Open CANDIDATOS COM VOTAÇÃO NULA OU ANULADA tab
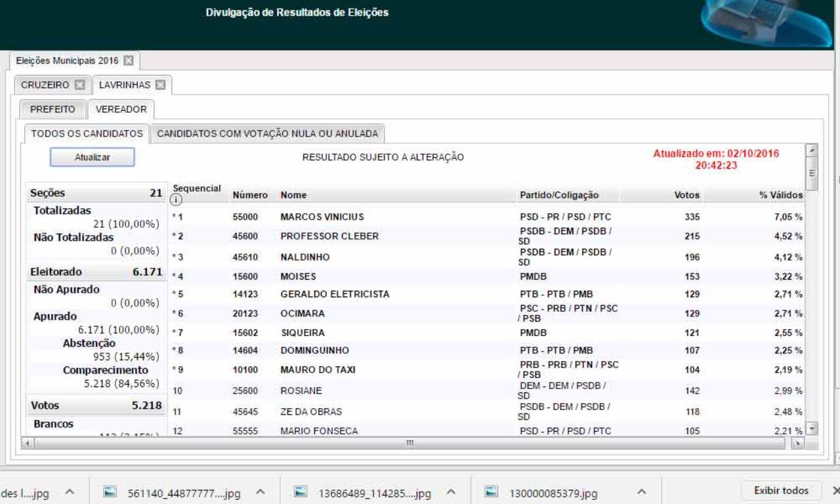Screen dimensions: 840x504 [267, 133]
